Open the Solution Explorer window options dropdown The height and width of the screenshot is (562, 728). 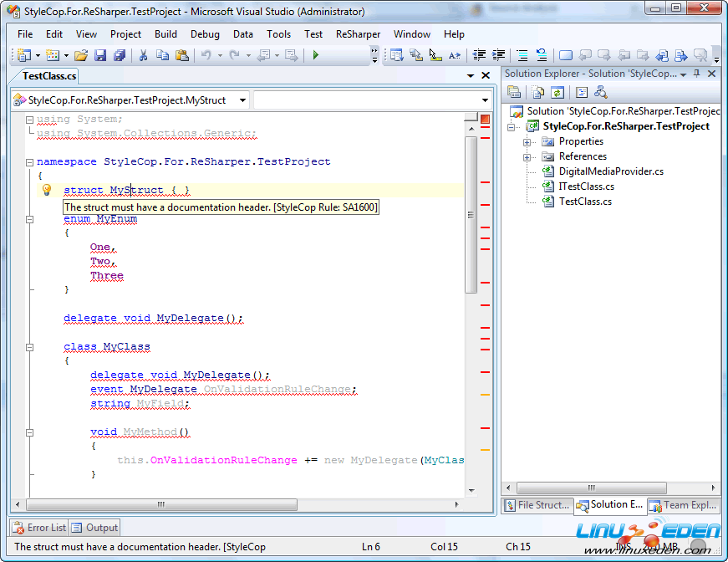point(684,74)
